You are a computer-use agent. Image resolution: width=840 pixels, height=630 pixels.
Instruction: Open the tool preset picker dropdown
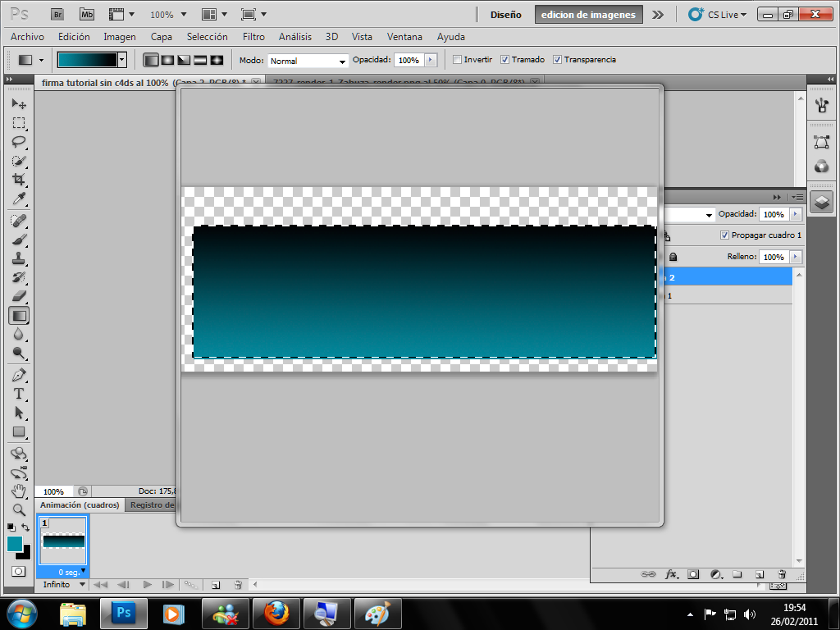[x=42, y=60]
